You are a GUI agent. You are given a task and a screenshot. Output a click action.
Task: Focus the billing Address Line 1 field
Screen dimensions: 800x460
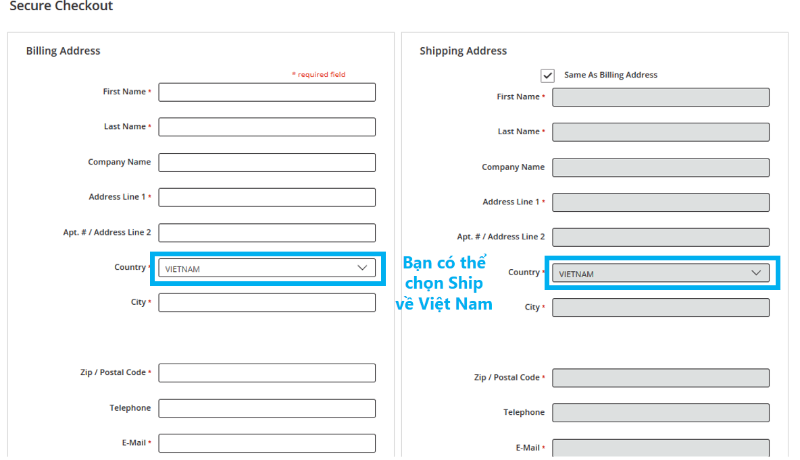[x=267, y=197]
